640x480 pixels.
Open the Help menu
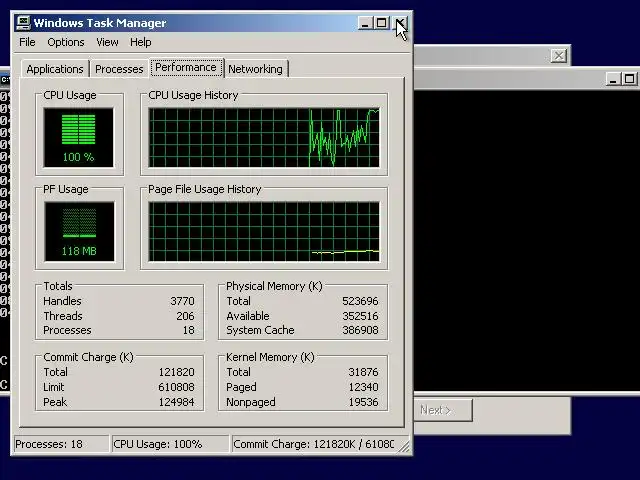pos(141,42)
